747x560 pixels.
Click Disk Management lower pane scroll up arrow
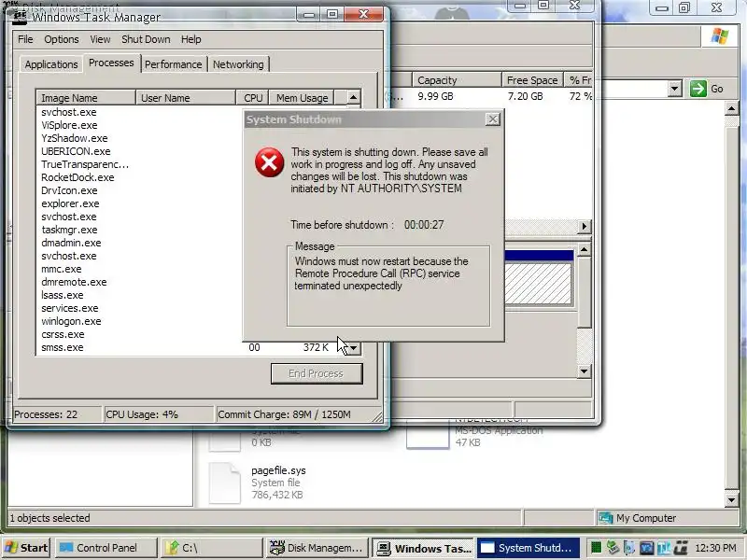(x=585, y=249)
